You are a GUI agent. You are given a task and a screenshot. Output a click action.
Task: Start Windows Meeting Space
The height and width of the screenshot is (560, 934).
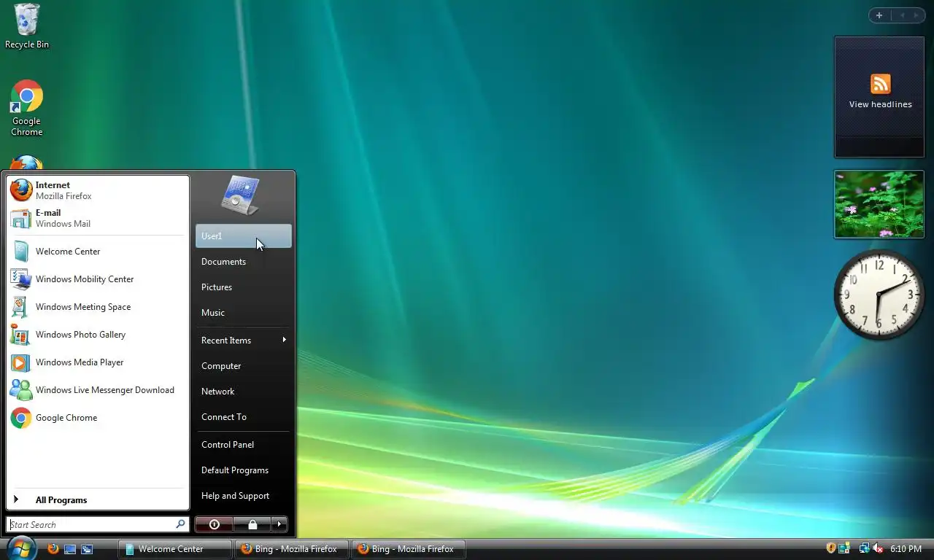tap(98, 307)
